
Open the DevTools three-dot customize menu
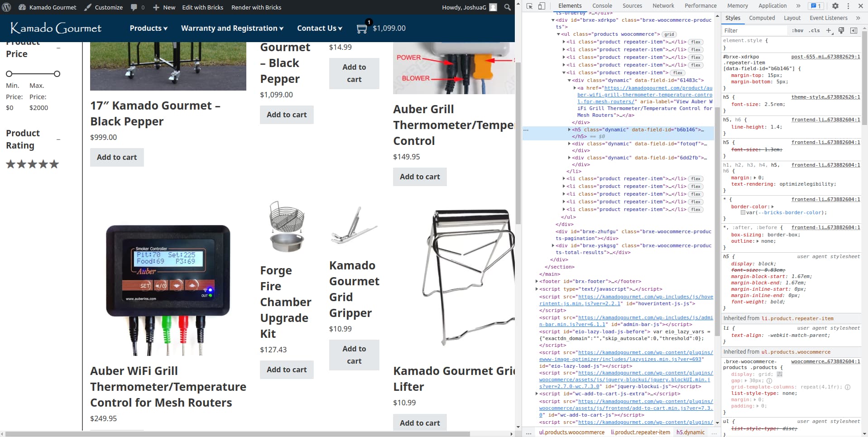tap(848, 6)
